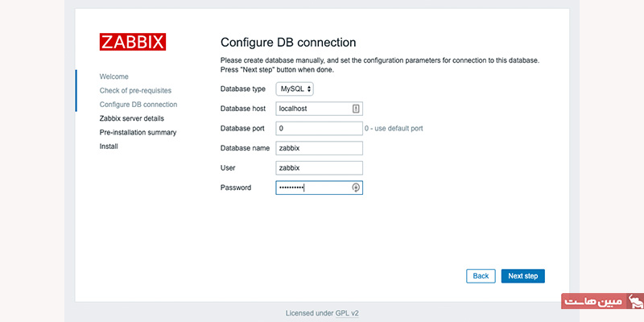Image resolution: width=644 pixels, height=322 pixels.
Task: Click the 'Licensed under' footer text
Action: 310,313
